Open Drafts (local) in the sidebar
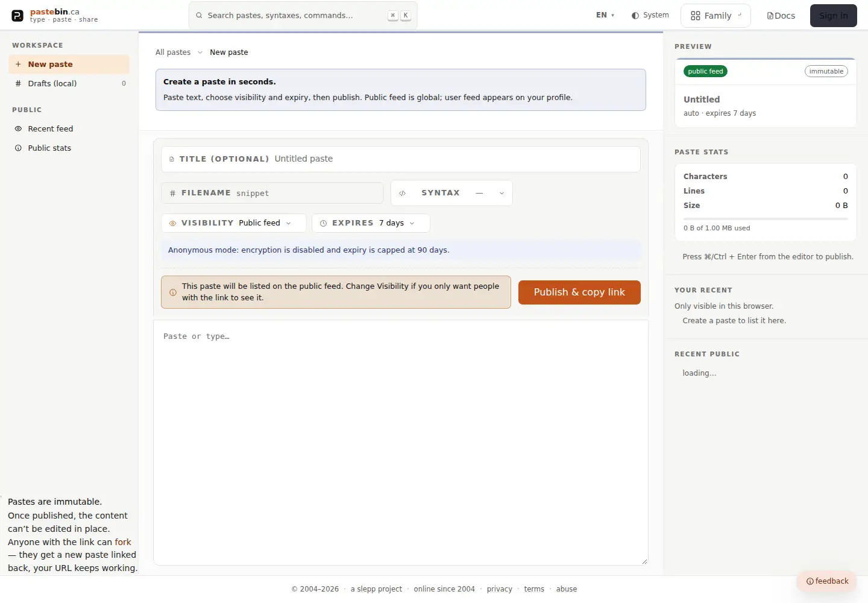Viewport: 868px width, 603px height. pyautogui.click(x=69, y=83)
